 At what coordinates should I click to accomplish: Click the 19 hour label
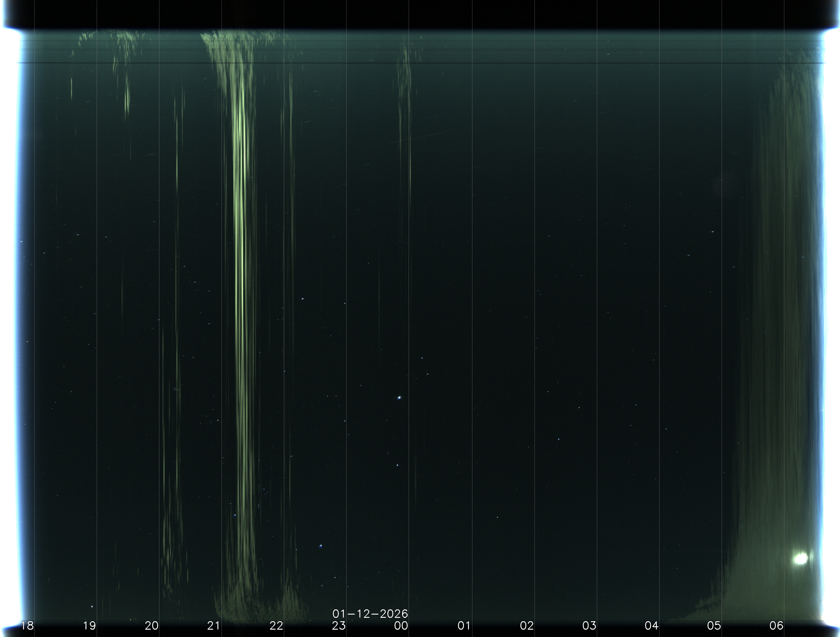pos(90,625)
